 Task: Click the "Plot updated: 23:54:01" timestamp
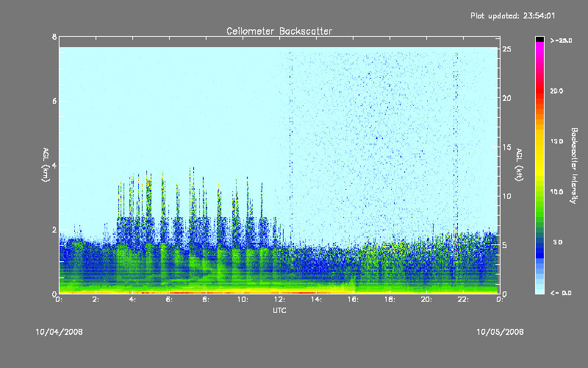tap(512, 15)
